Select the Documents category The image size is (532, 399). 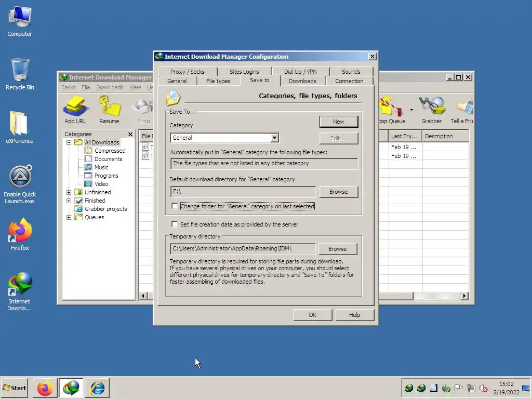click(x=108, y=159)
